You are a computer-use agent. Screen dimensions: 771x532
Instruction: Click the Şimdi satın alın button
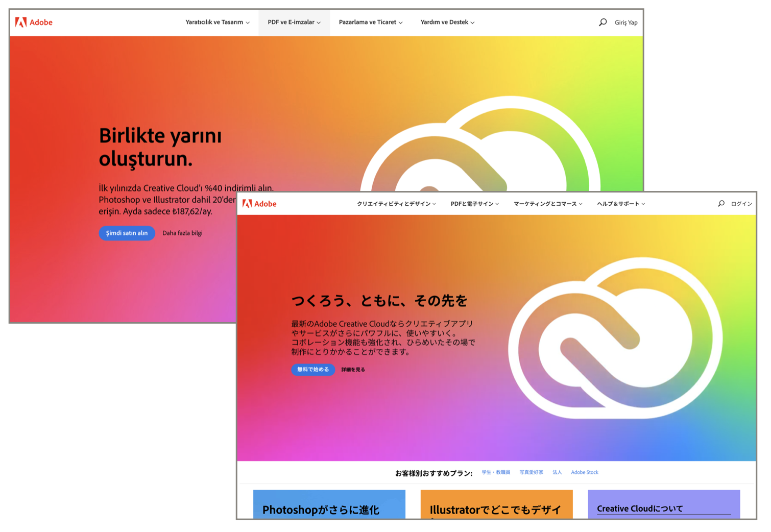tap(127, 233)
